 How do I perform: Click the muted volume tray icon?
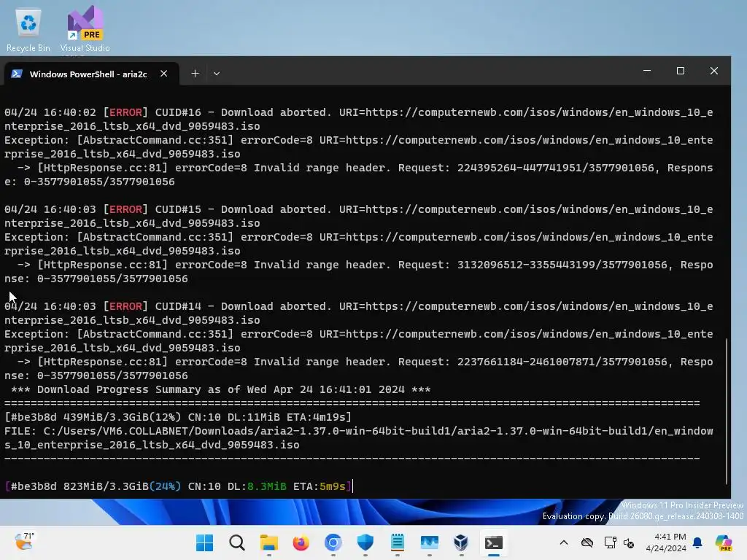[x=629, y=542]
